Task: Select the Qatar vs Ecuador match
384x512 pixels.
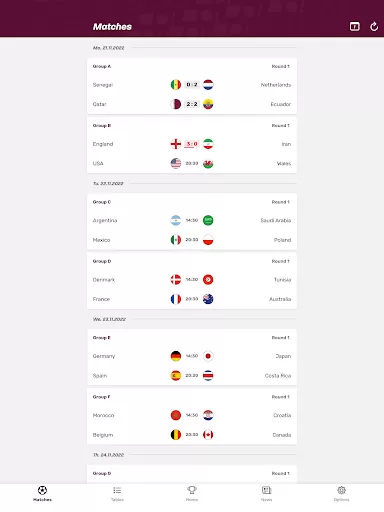Action: (192, 104)
